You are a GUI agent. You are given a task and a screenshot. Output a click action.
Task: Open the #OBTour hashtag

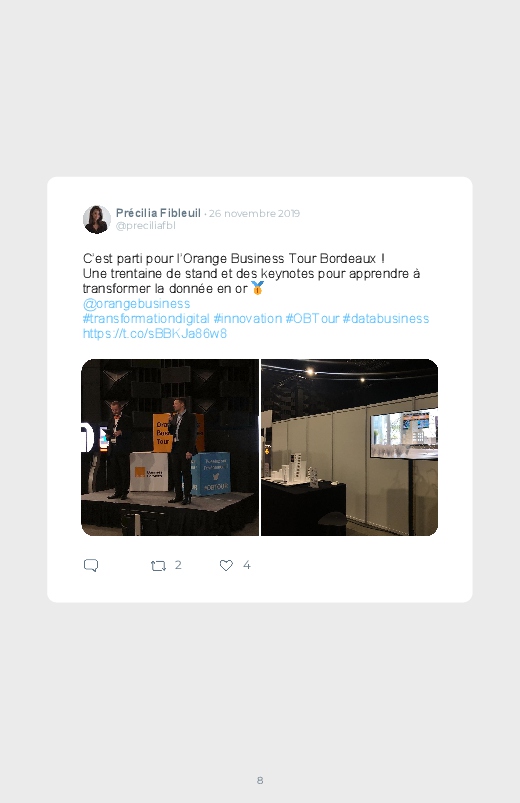312,319
